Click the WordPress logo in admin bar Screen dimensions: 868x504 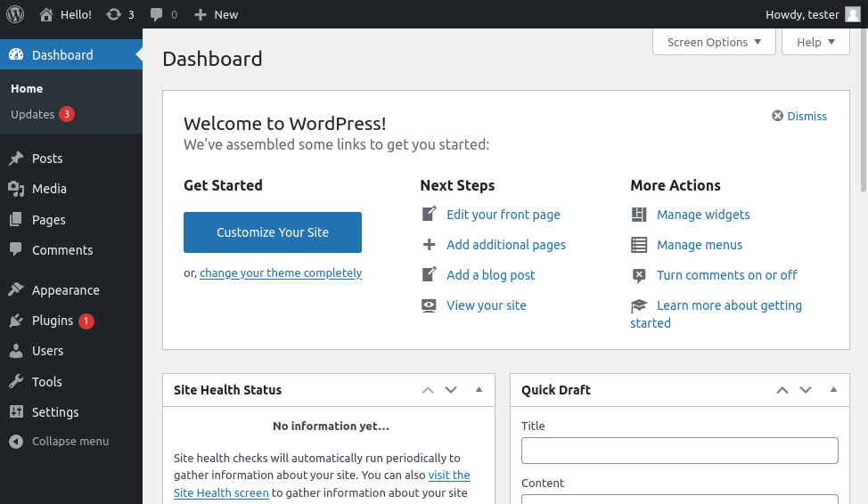(14, 14)
